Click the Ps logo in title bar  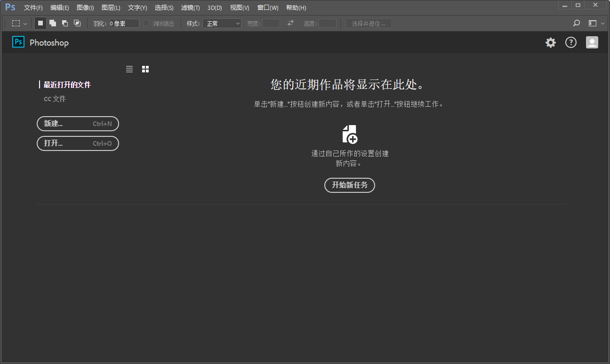[10, 7]
